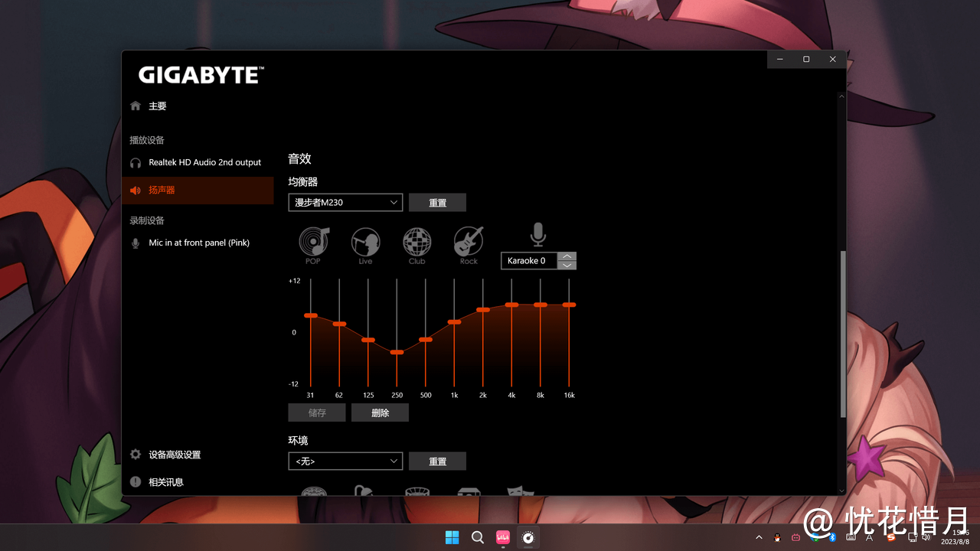Open Windows Start menu on taskbar
The height and width of the screenshot is (551, 980).
coord(452,537)
